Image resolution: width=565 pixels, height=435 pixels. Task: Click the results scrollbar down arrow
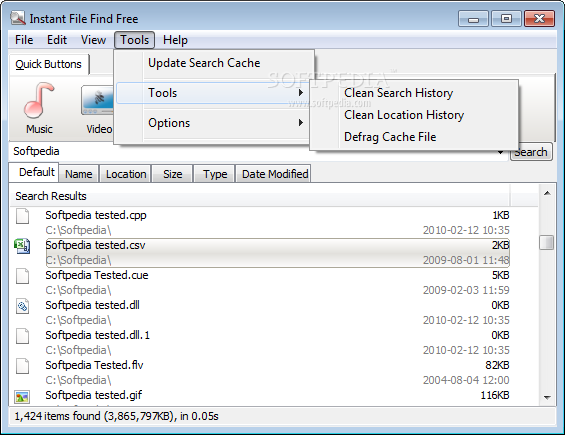coord(547,398)
